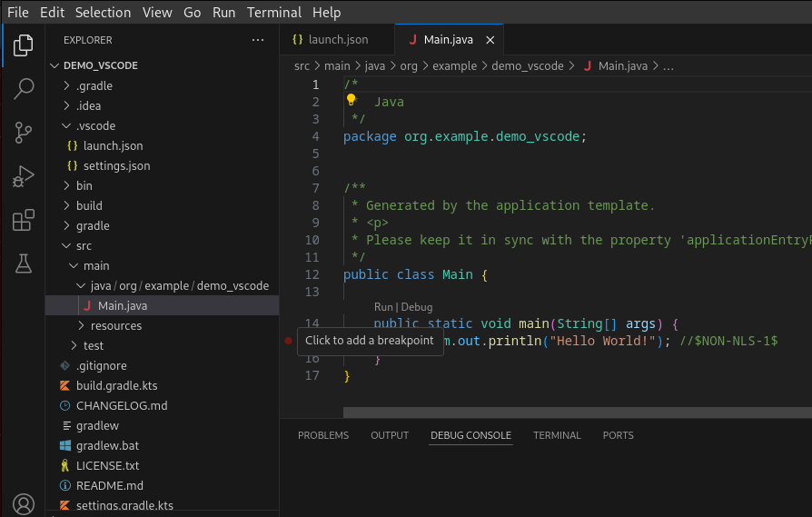Open the Explorer view in activity bar
The width and height of the screenshot is (812, 517).
tap(24, 45)
